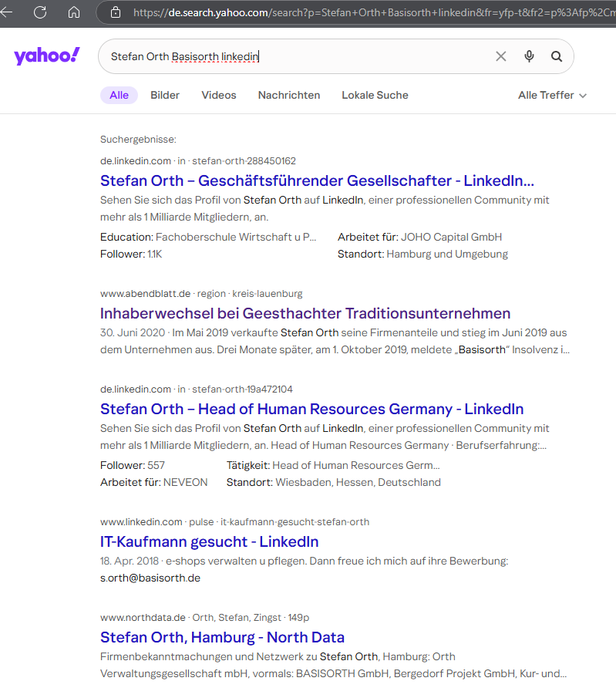Switch to the Bilder tab

click(x=165, y=95)
